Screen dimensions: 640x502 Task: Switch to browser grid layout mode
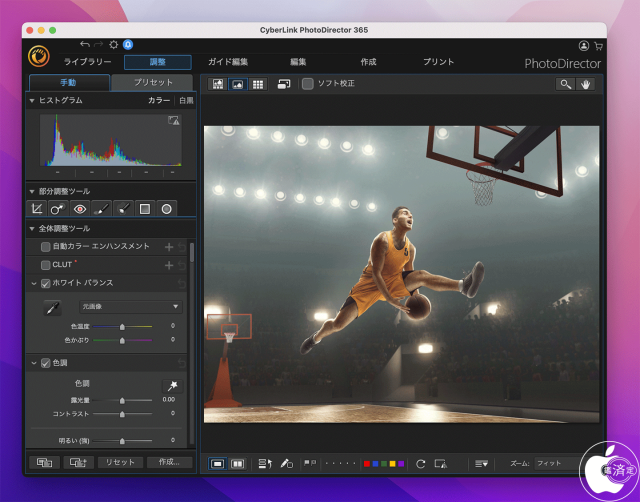coord(258,84)
